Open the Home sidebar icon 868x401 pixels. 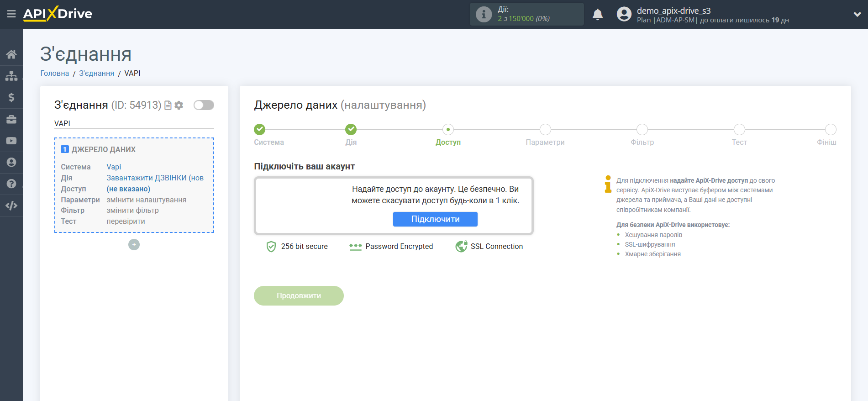pos(11,54)
